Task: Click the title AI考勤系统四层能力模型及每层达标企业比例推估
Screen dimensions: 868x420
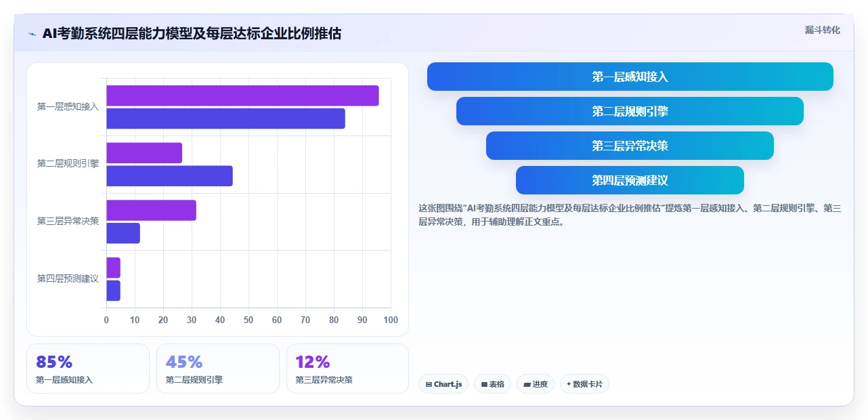Action: 192,33
